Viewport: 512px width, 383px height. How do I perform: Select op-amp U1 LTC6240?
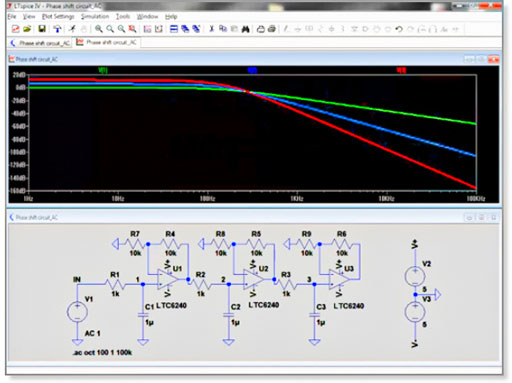click(x=168, y=279)
